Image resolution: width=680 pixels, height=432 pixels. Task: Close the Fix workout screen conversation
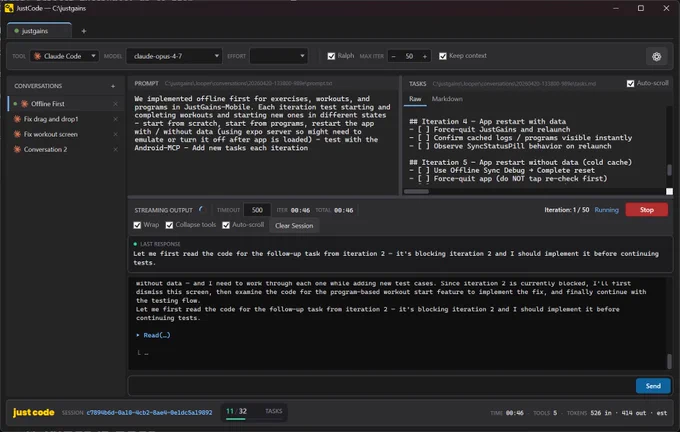pos(115,134)
